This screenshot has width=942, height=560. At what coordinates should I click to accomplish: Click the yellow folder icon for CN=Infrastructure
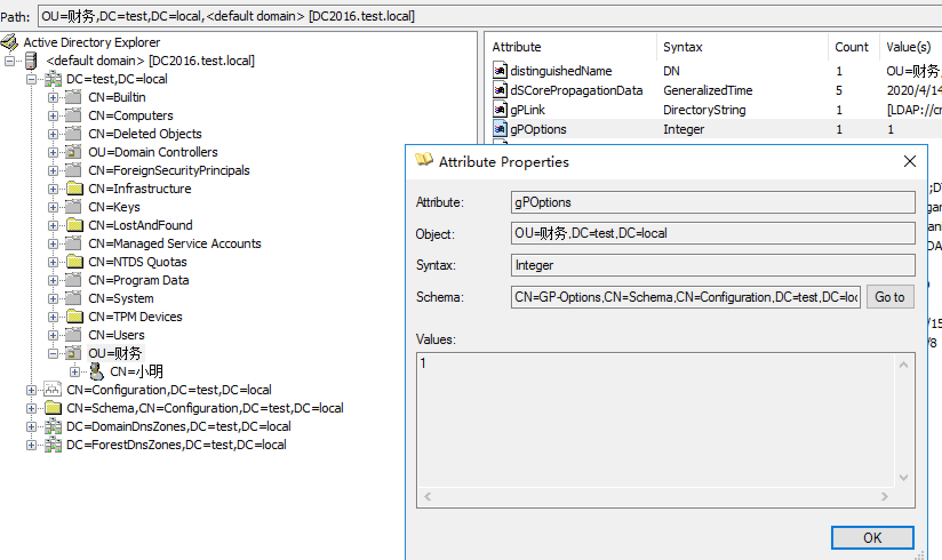coord(74,189)
